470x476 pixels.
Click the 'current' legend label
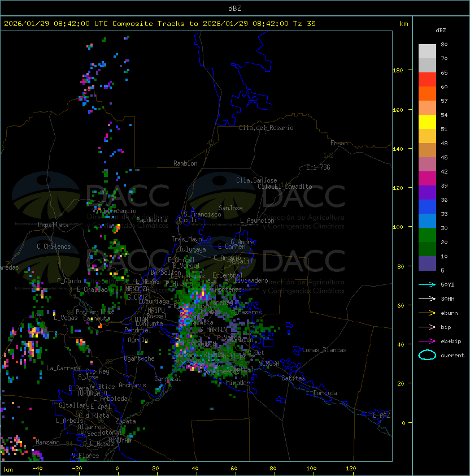452,356
